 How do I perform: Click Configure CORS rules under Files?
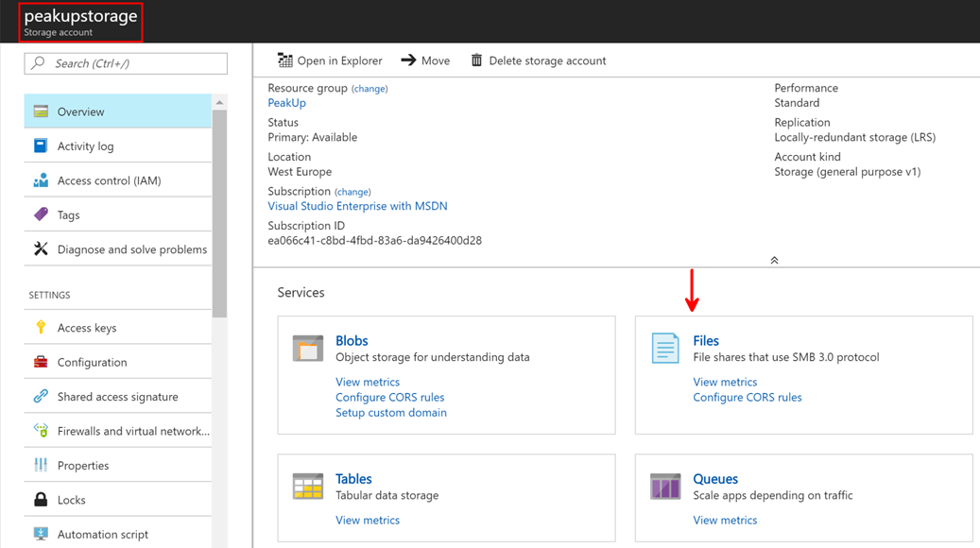tap(748, 397)
